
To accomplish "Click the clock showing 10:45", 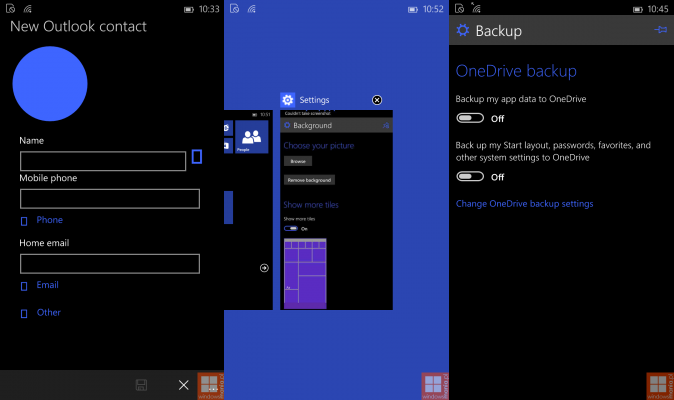I will tap(658, 9).
